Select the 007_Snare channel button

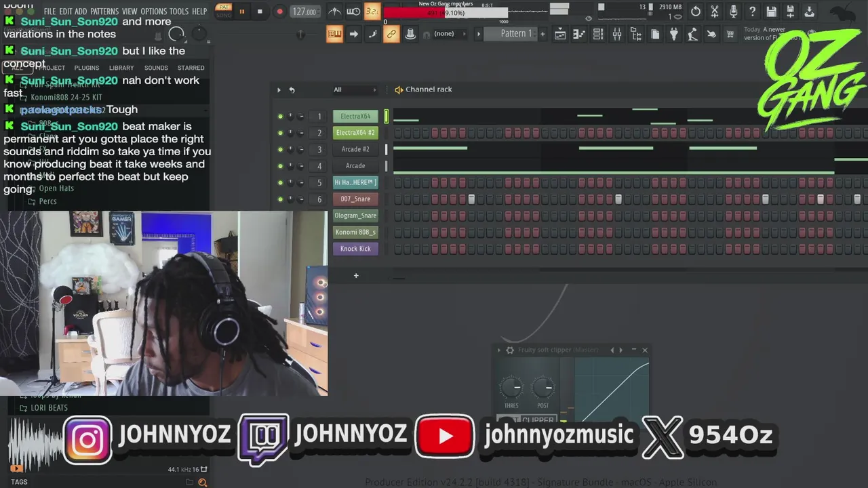click(355, 199)
